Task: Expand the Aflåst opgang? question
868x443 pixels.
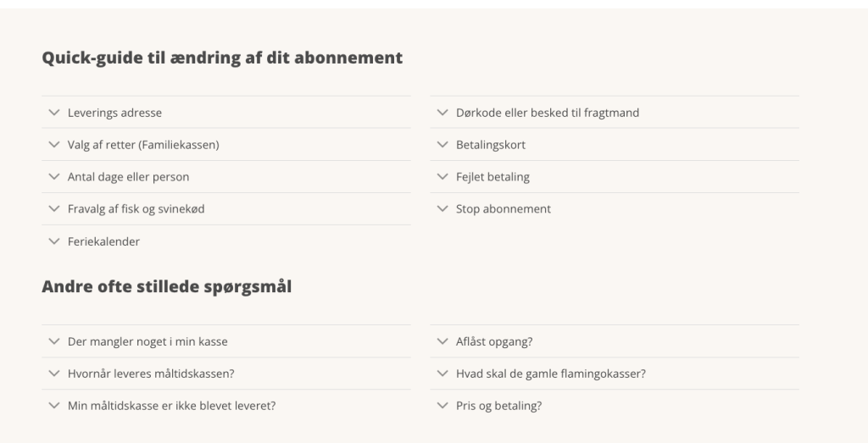Action: [499, 341]
